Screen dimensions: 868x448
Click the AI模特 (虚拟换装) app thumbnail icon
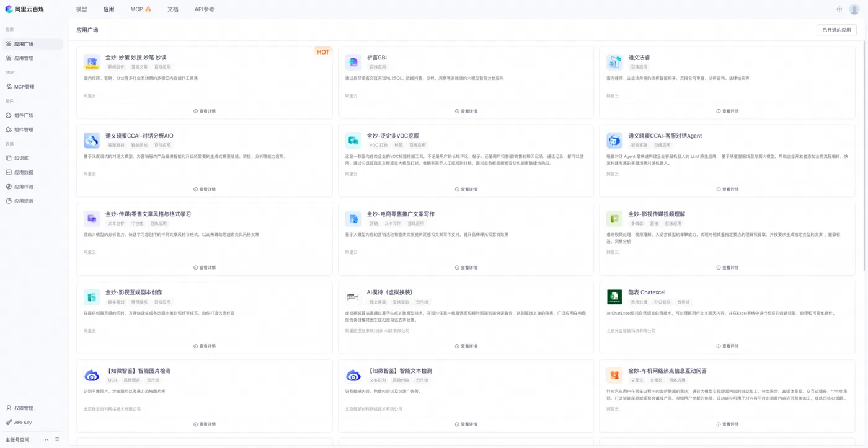353,297
